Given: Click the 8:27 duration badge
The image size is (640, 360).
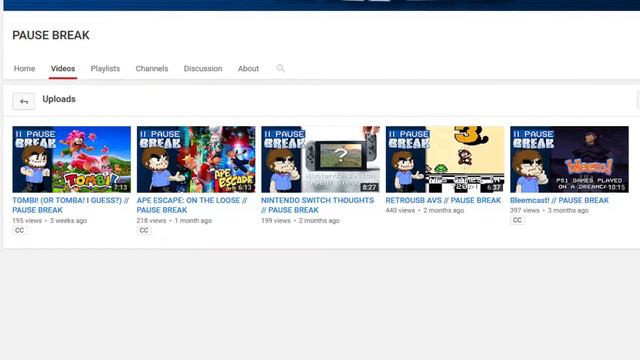Looking at the screenshot, I should [369, 187].
